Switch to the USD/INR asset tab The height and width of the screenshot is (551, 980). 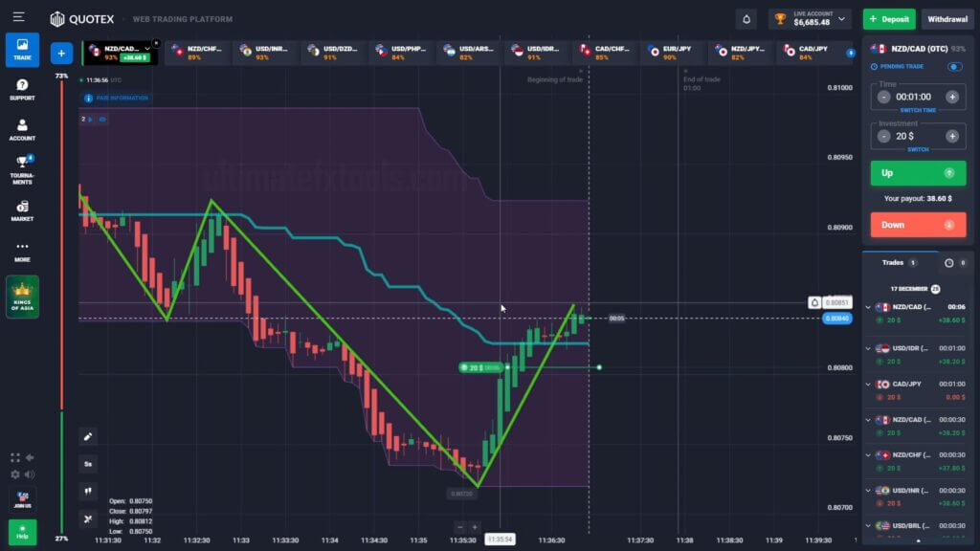pos(265,53)
